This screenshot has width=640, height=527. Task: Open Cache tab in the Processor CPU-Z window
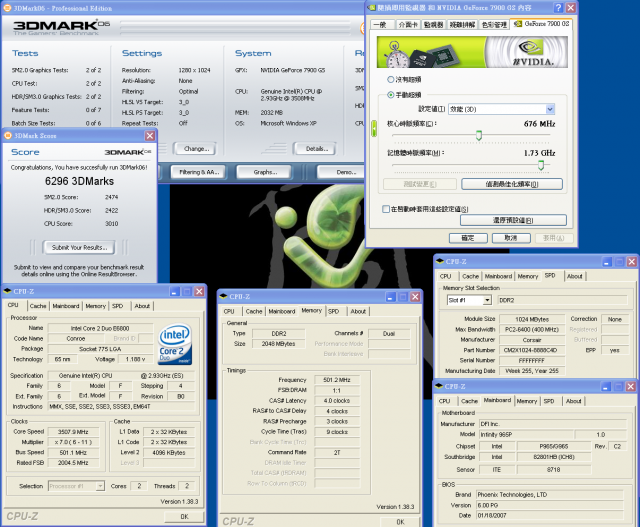(x=38, y=306)
